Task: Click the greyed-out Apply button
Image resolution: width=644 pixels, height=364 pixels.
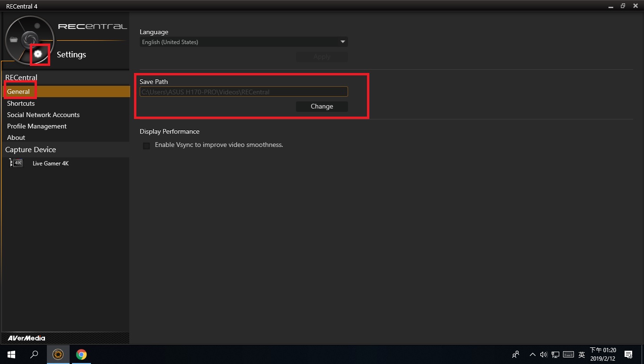Action: click(322, 56)
